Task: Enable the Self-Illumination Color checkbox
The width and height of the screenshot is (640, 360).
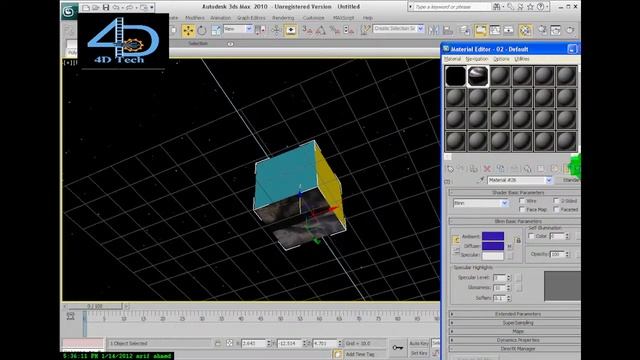Action: click(531, 236)
